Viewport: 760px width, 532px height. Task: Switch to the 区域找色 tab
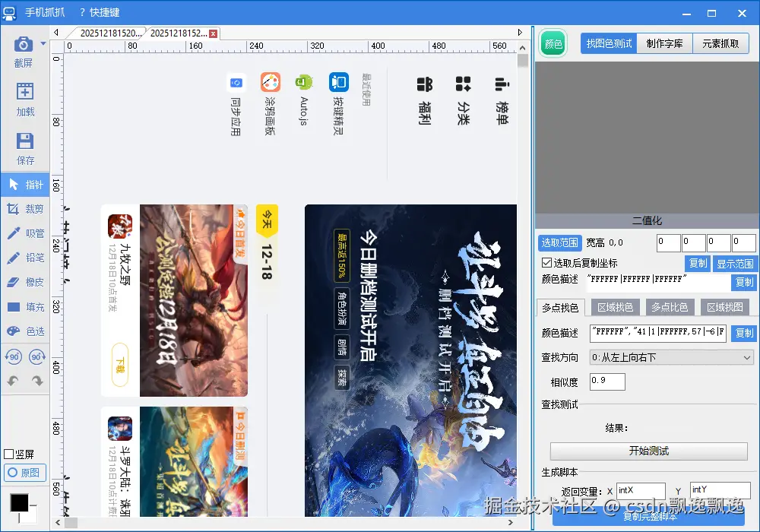[x=615, y=307]
